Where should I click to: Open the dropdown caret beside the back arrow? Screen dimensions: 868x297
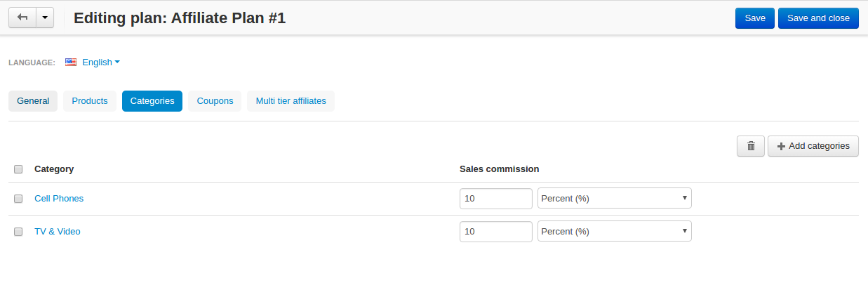click(45, 18)
